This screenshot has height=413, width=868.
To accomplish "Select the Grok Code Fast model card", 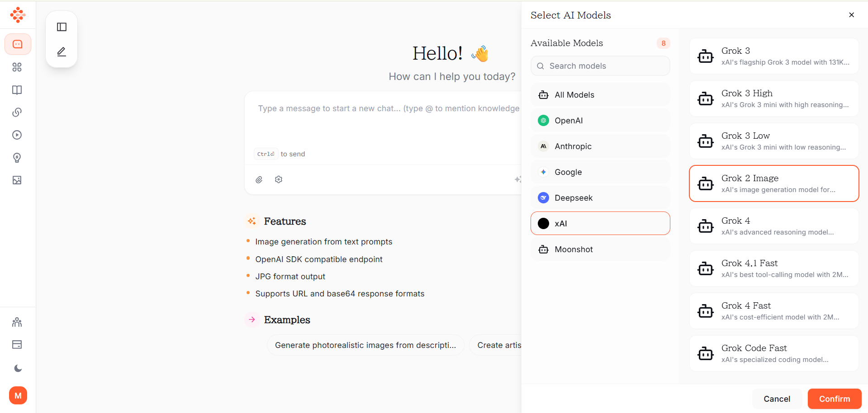I will coord(774,353).
